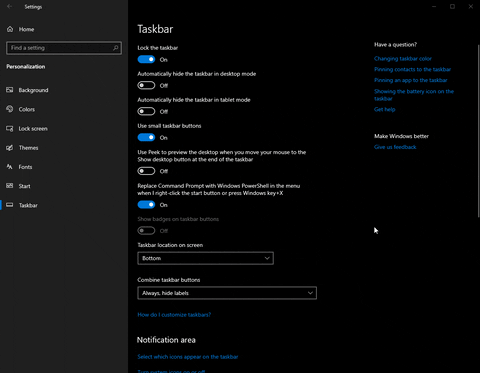Click the Combine taskbar buttons label
This screenshot has width=480, height=373.
tap(169, 280)
